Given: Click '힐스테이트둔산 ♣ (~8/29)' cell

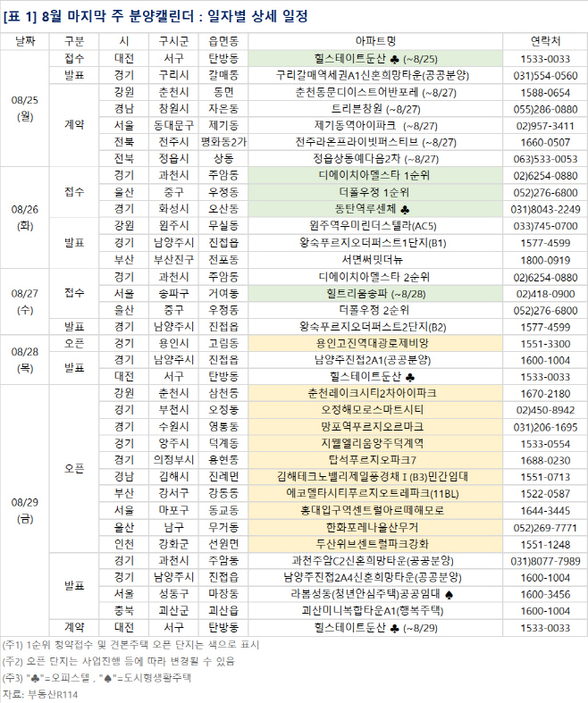Looking at the screenshot, I should click(375, 628).
